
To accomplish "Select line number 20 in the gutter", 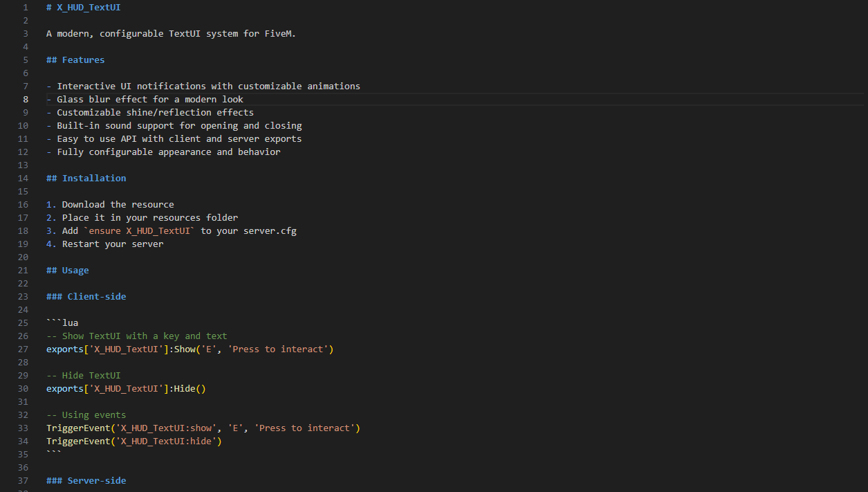I will tap(23, 257).
